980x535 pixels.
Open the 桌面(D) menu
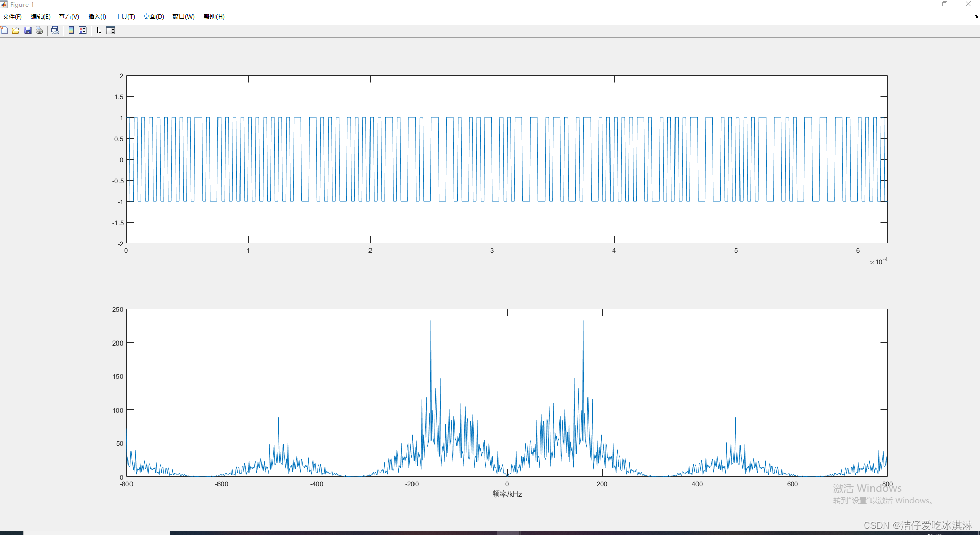(154, 17)
